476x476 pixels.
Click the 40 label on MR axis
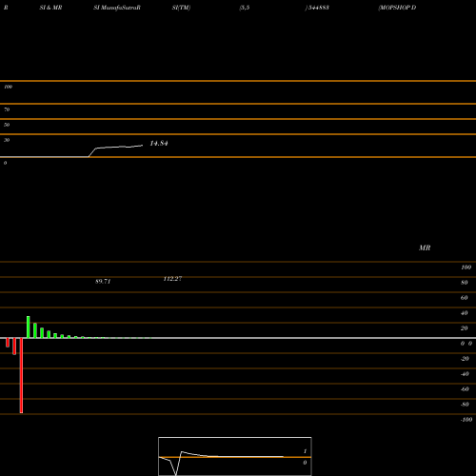465,313
